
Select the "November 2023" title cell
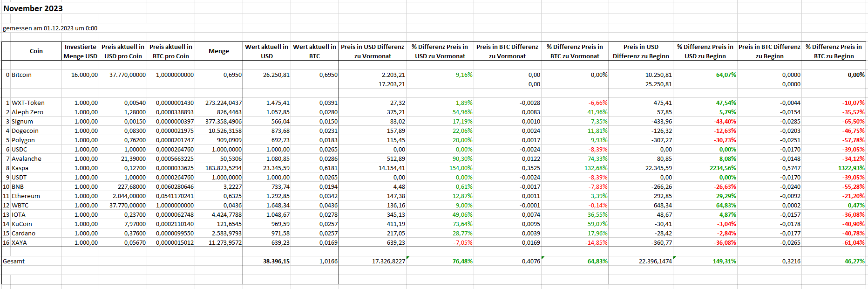pyautogui.click(x=33, y=8)
